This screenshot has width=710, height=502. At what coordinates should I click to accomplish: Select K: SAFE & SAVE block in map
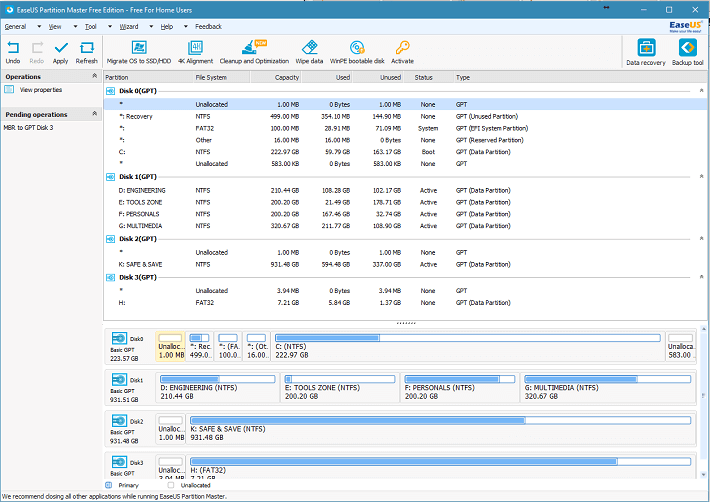(x=441, y=429)
